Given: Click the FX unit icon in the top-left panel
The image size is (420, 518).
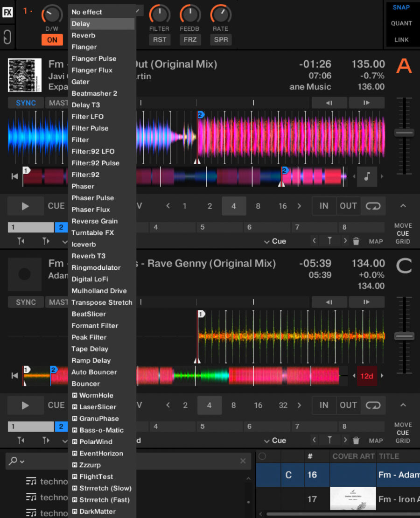Looking at the screenshot, I should (x=7, y=12).
